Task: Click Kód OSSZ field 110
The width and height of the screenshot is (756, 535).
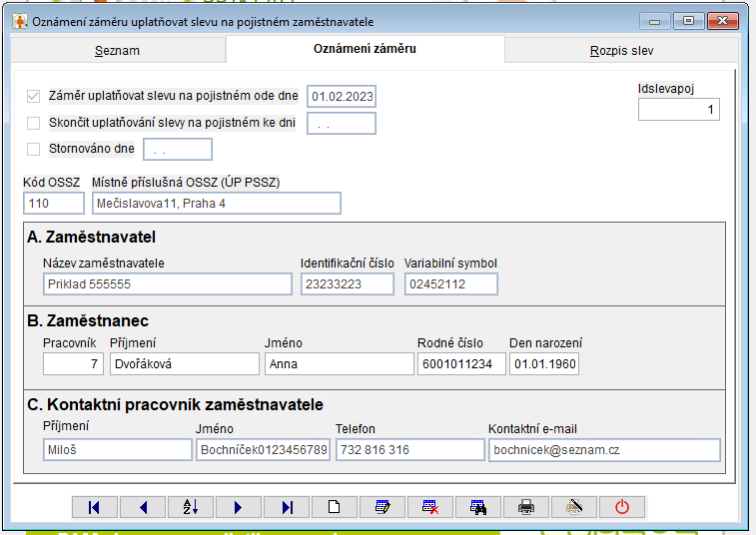Action: [54, 203]
